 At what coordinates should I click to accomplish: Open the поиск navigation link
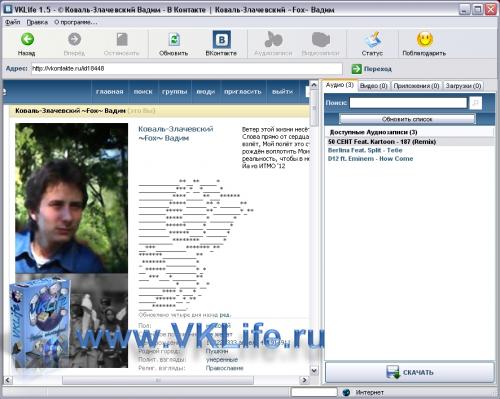[143, 92]
